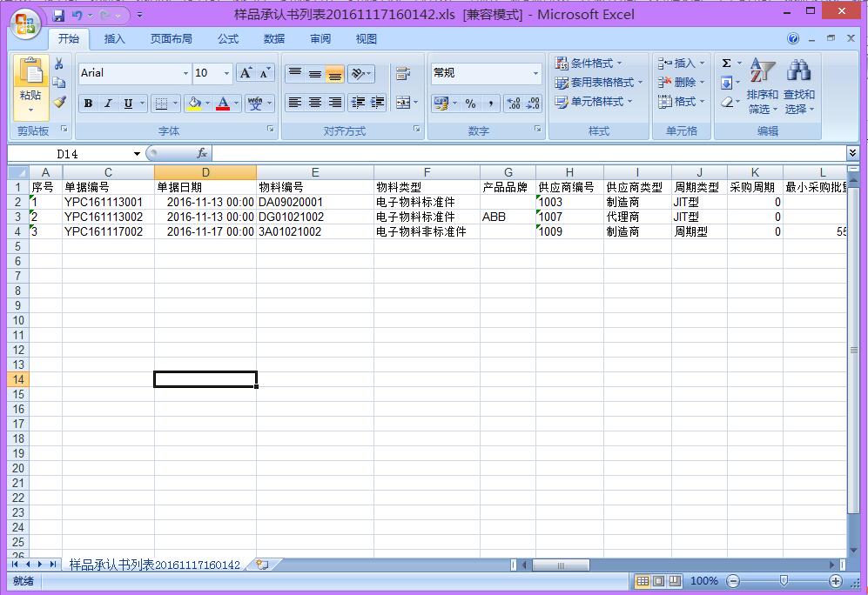Click the percent style icon
This screenshot has width=868, height=595.
pos(470,104)
